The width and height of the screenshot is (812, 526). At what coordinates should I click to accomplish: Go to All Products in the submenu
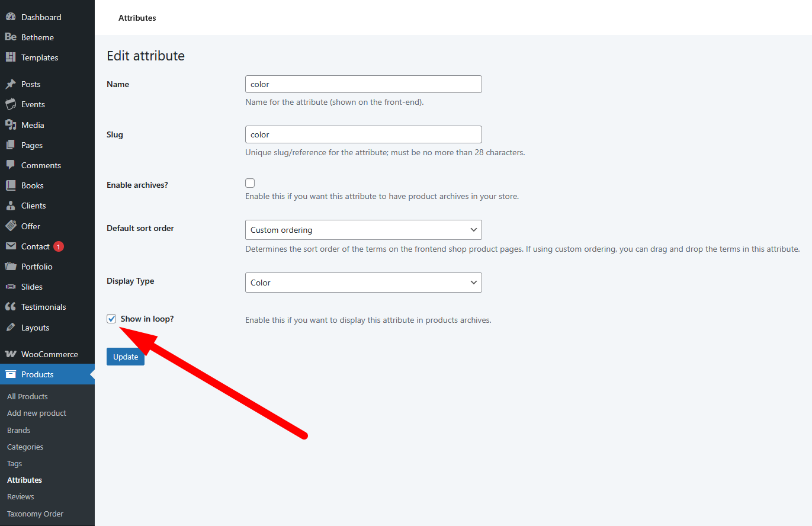tap(27, 396)
